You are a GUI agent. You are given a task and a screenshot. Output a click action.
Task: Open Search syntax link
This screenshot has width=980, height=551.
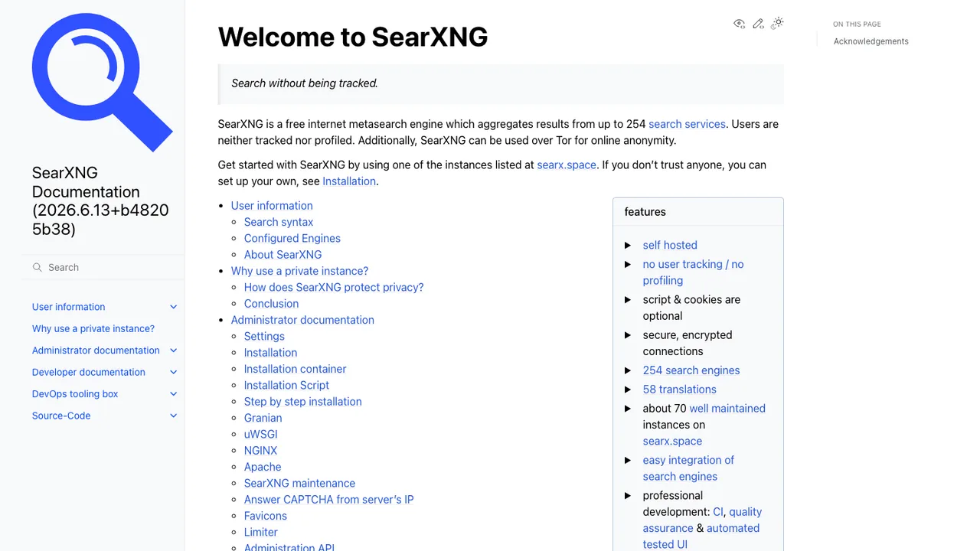pyautogui.click(x=279, y=222)
